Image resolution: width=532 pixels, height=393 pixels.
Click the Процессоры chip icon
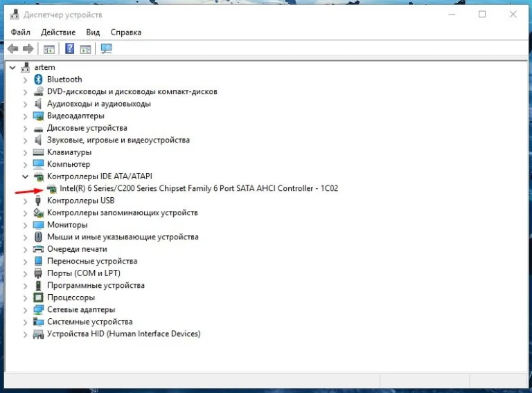[x=38, y=298]
